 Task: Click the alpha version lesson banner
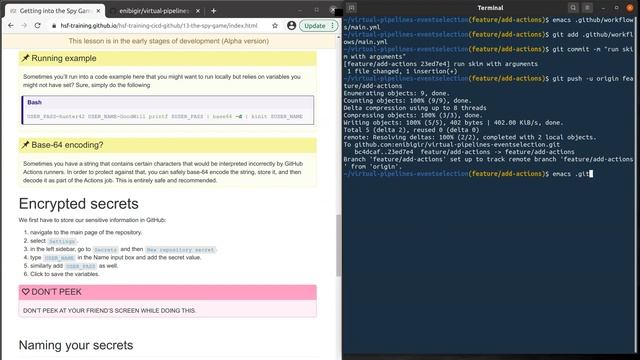pyautogui.click(x=169, y=41)
